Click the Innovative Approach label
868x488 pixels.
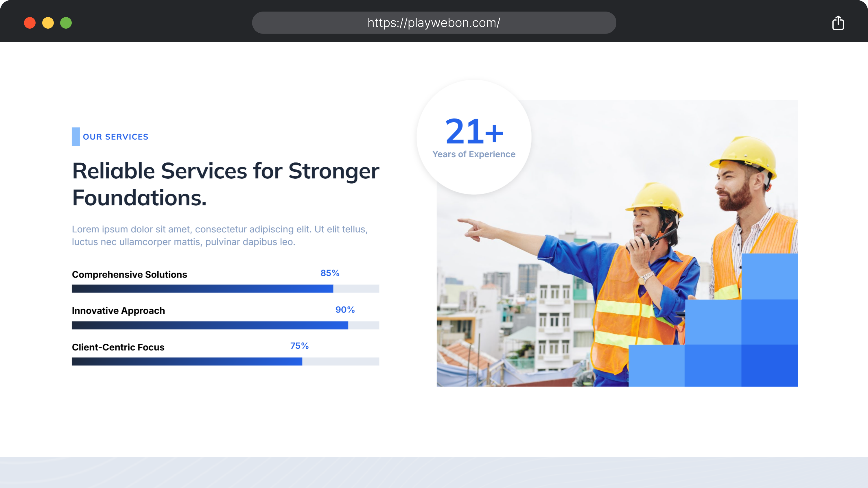118,310
